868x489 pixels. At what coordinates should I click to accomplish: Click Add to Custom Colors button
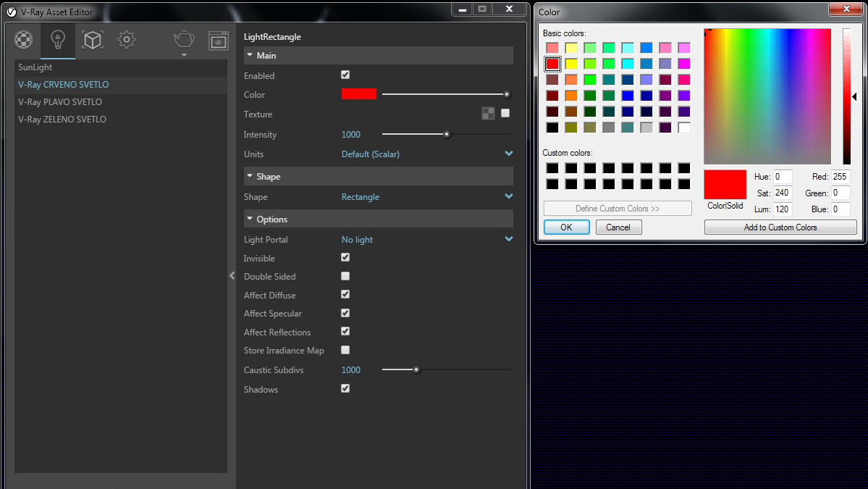(780, 227)
